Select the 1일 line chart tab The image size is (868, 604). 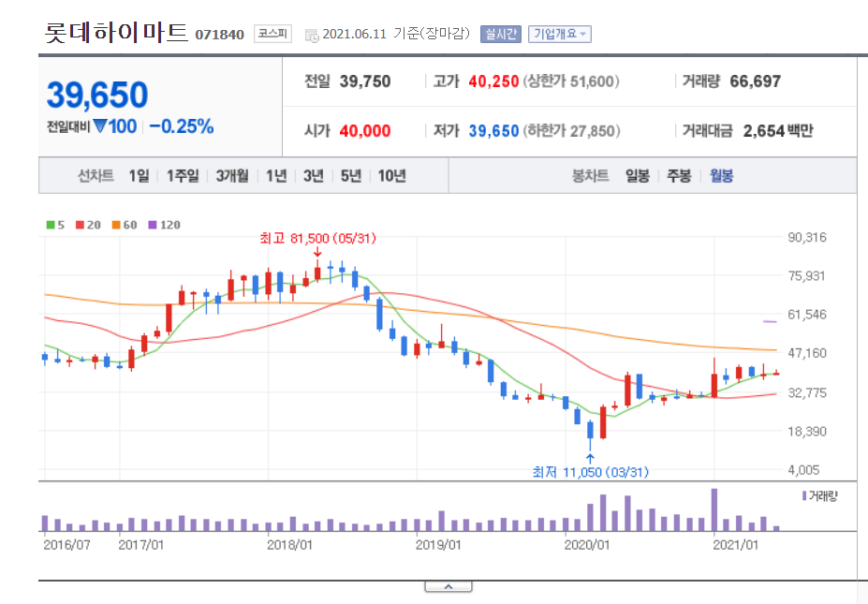point(139,176)
